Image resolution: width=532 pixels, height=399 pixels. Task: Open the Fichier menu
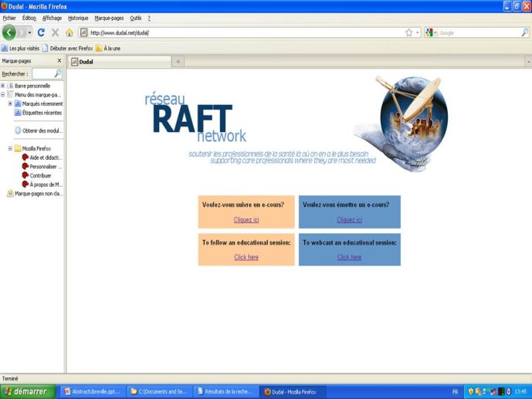9,18
